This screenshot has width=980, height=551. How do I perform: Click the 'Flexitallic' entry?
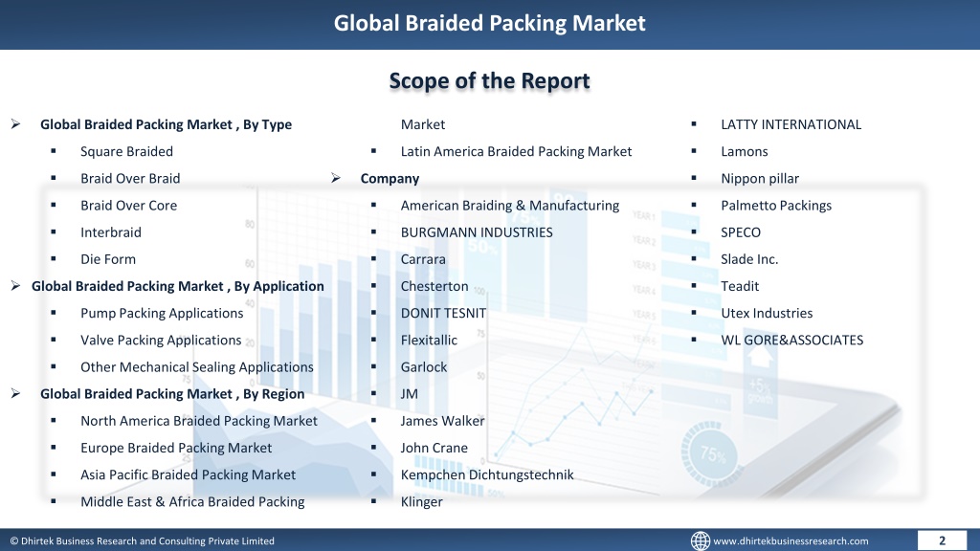(x=429, y=340)
